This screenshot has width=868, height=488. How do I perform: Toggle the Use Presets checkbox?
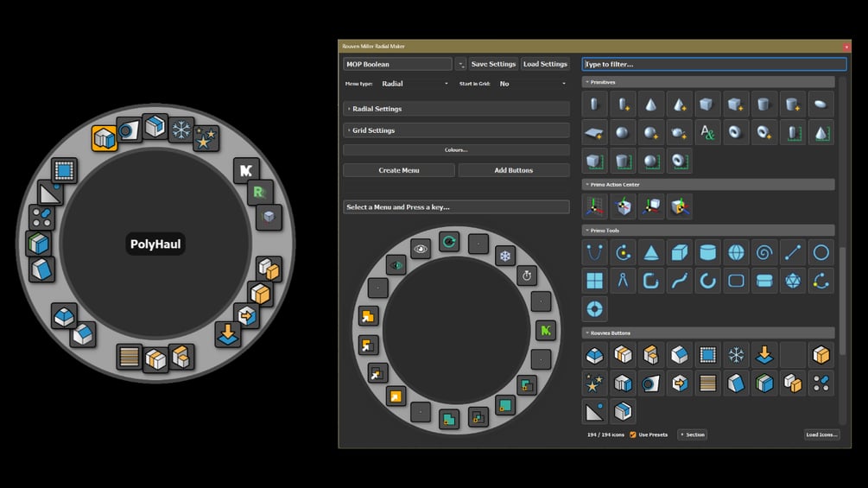click(633, 435)
